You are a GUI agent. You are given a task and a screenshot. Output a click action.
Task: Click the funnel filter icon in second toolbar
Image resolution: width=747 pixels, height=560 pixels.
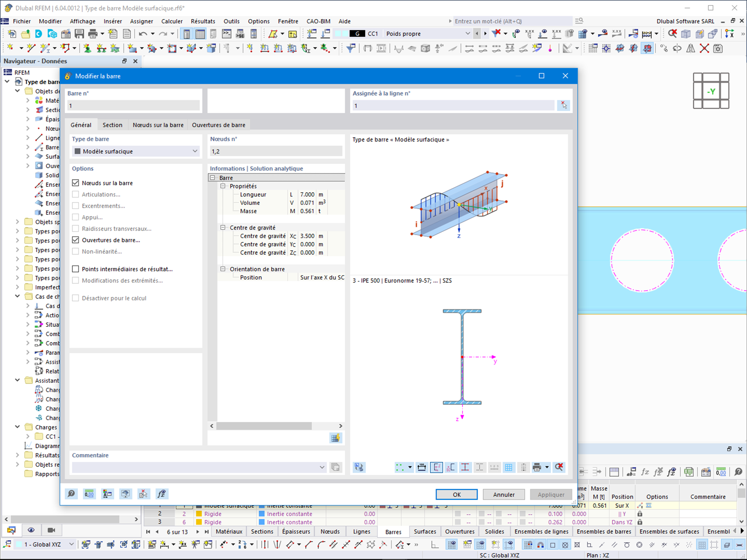351,48
